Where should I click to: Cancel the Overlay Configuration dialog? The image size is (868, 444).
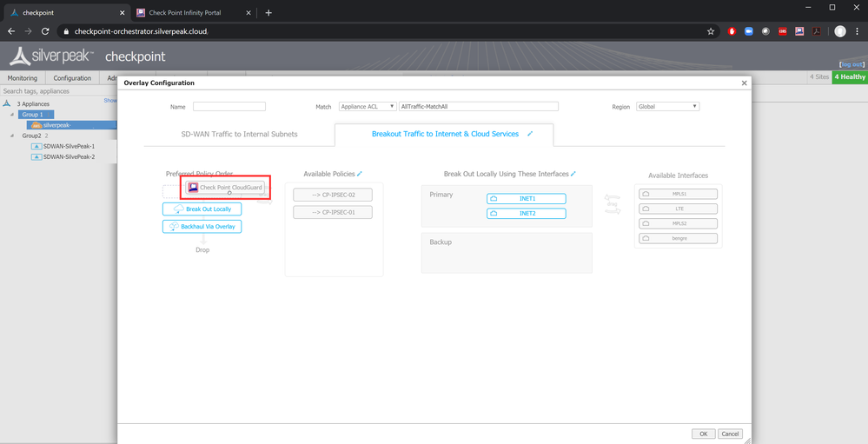tap(730, 434)
